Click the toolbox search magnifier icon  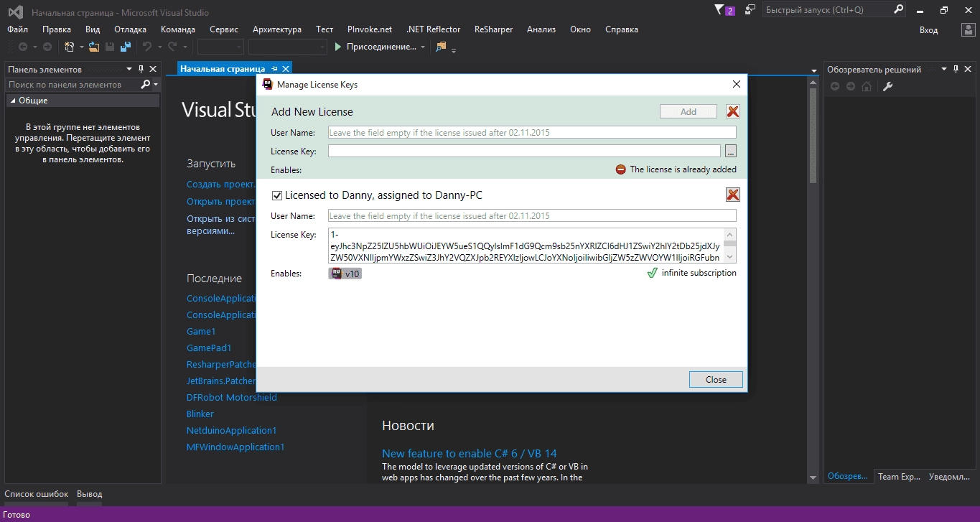[146, 84]
